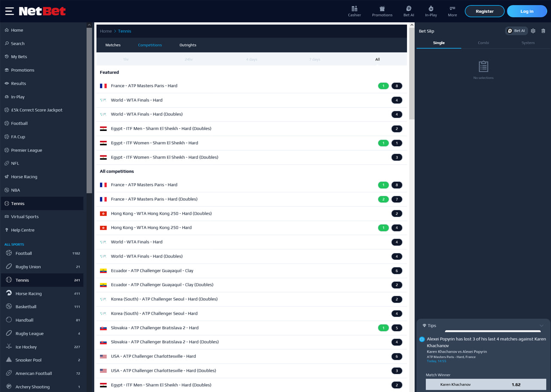Select the All time filter
The image size is (551, 392).
click(x=377, y=59)
